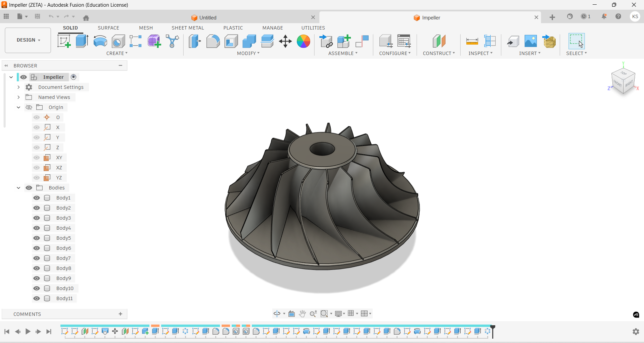Screen dimensions: 644x343
Task: Select the Joint tool
Action: tap(362, 41)
